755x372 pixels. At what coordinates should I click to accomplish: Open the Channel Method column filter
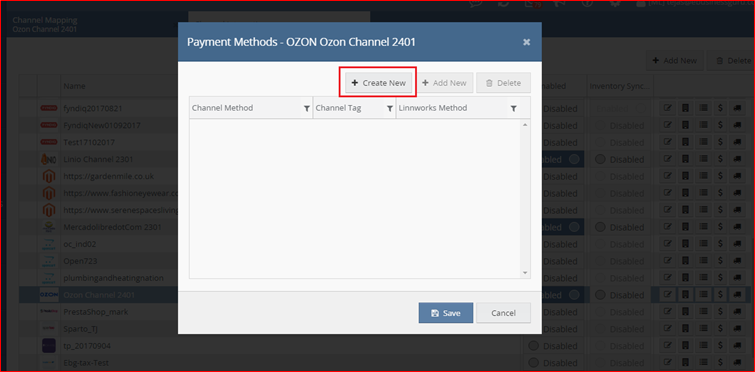point(307,109)
